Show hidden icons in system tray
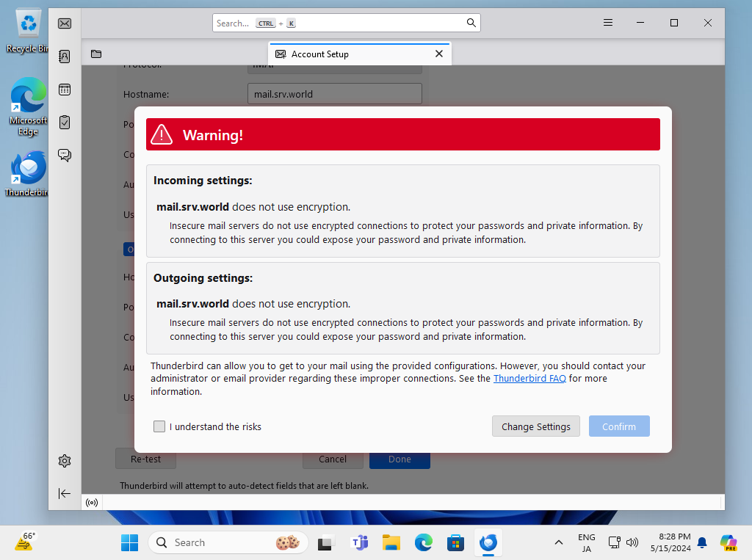This screenshot has height=560, width=752. click(559, 543)
